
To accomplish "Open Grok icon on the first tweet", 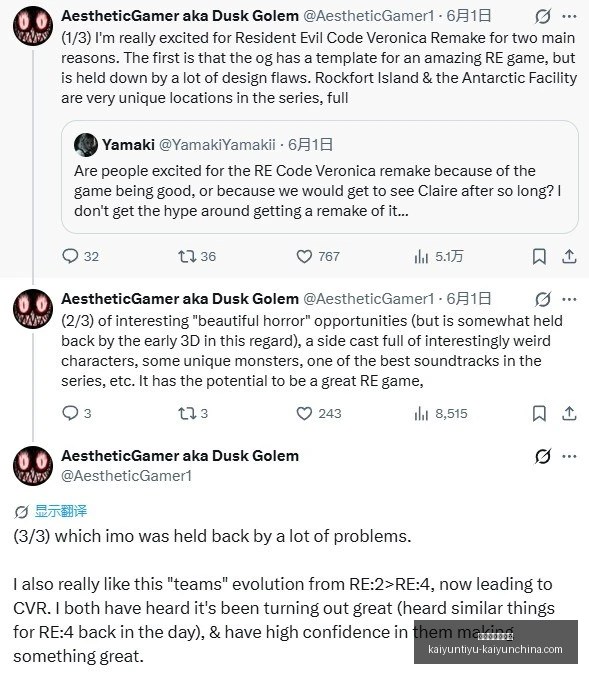I will pyautogui.click(x=542, y=16).
